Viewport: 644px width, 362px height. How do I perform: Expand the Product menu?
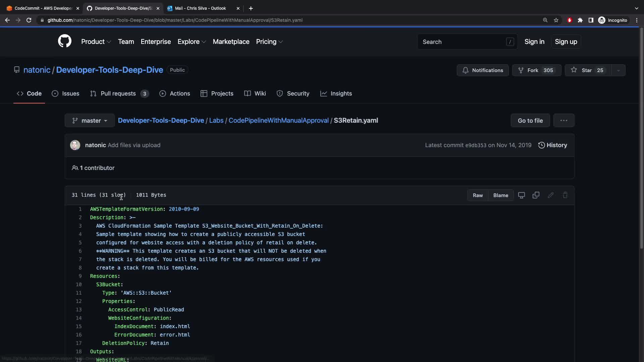pyautogui.click(x=96, y=42)
